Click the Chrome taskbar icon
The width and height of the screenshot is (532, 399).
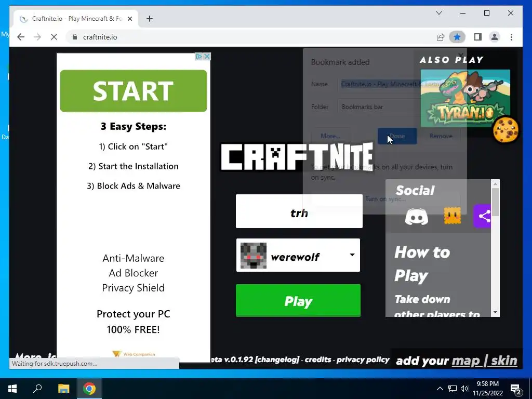click(89, 389)
